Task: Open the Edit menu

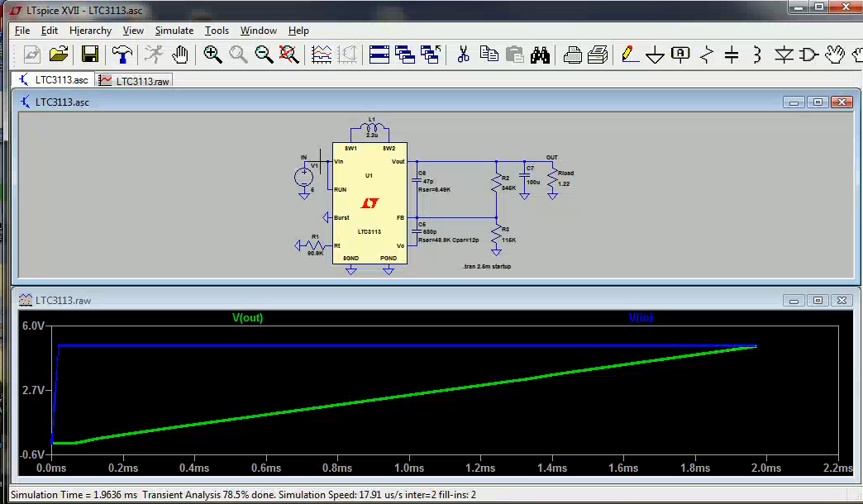Action: [x=49, y=31]
